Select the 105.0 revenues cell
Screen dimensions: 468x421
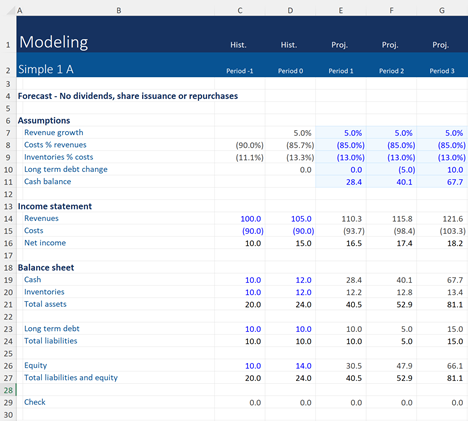click(290, 219)
